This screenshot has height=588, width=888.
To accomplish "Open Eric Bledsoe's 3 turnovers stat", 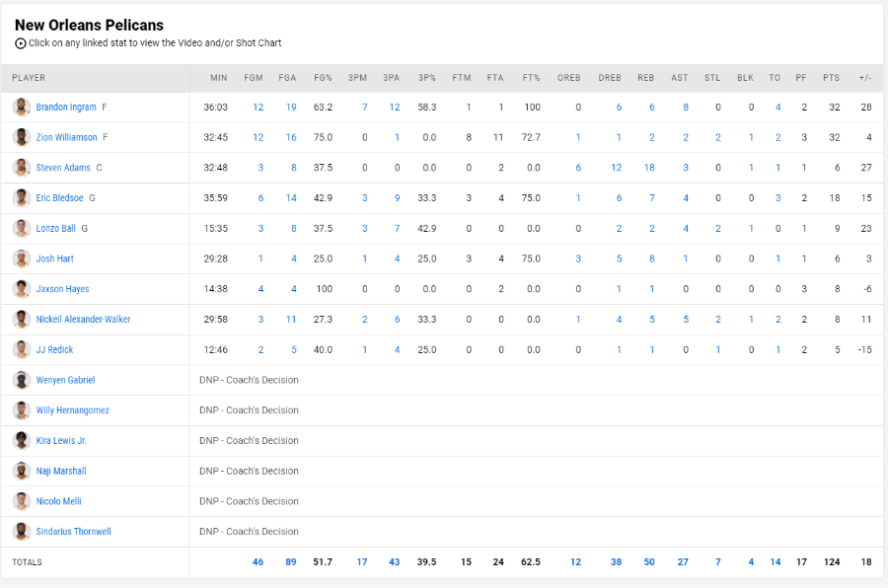I will click(x=778, y=197).
